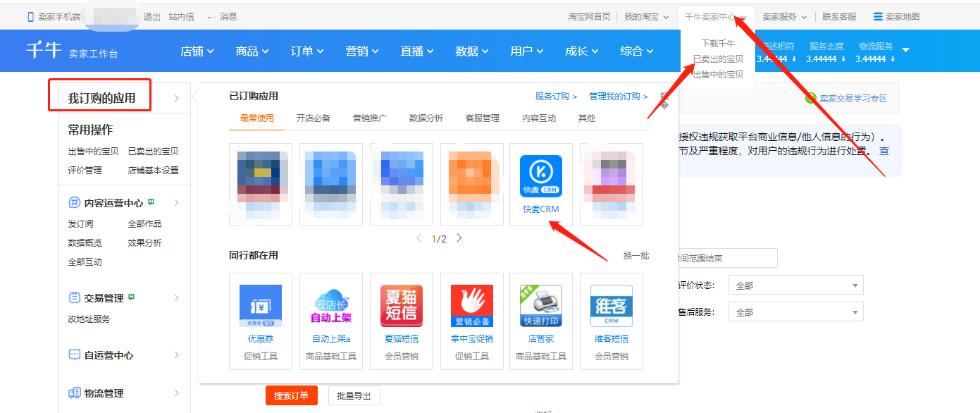980x413 pixels.
Task: Switch to the 数据分析 tab
Action: [426, 118]
